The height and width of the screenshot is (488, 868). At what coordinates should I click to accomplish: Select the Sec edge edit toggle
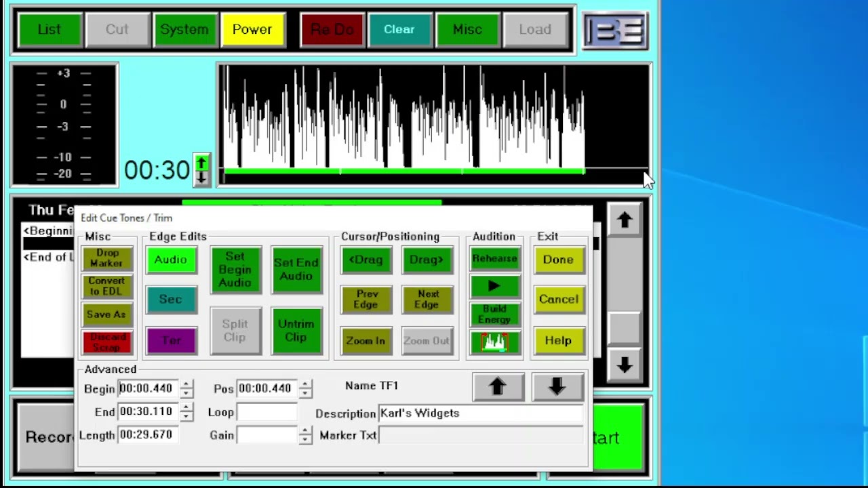pyautogui.click(x=171, y=300)
